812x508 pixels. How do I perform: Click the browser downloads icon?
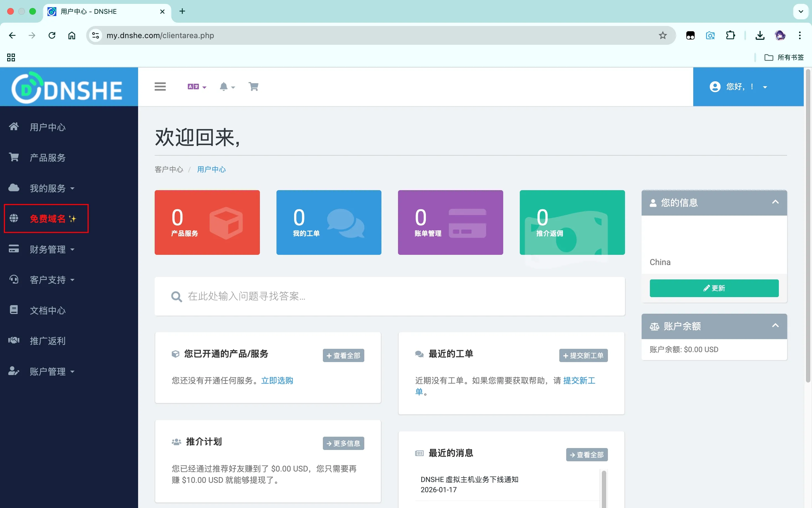[760, 36]
